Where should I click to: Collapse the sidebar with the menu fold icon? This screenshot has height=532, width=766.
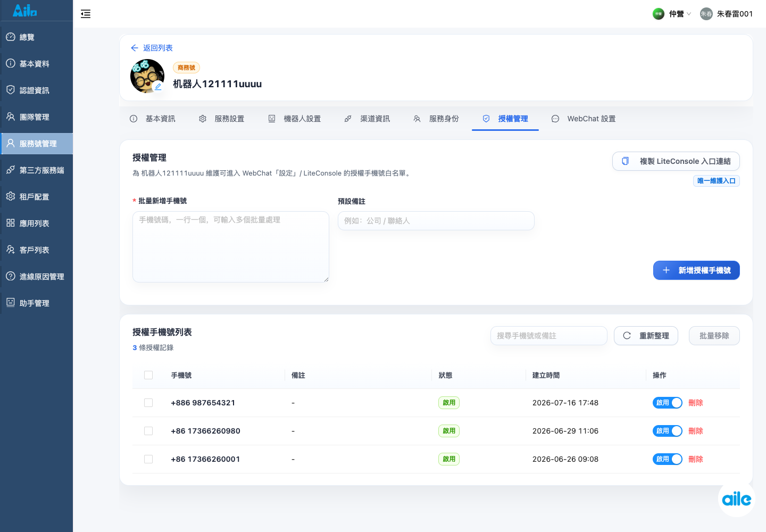coord(86,14)
